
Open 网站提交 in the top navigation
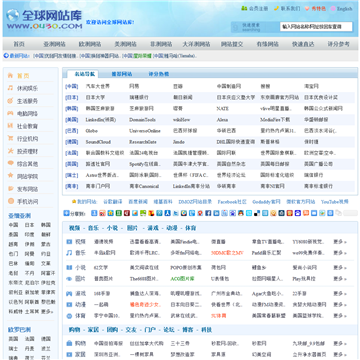(232, 44)
